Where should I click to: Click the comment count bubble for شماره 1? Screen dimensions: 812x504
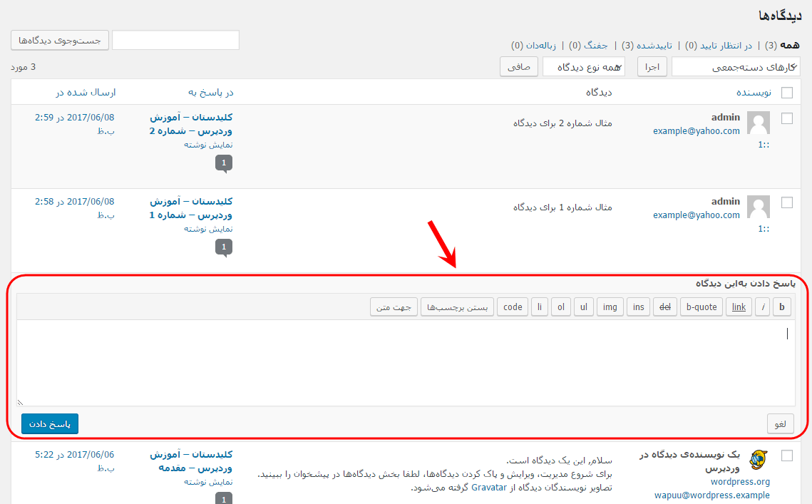pyautogui.click(x=224, y=247)
